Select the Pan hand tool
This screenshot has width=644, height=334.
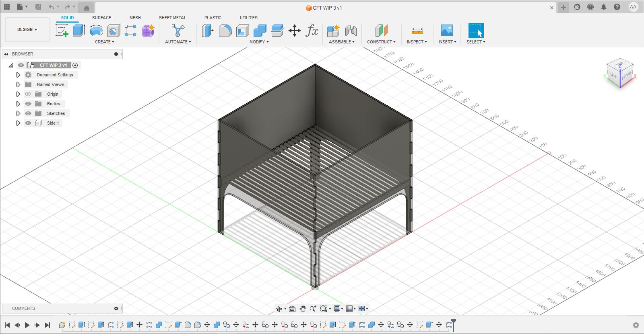click(302, 309)
